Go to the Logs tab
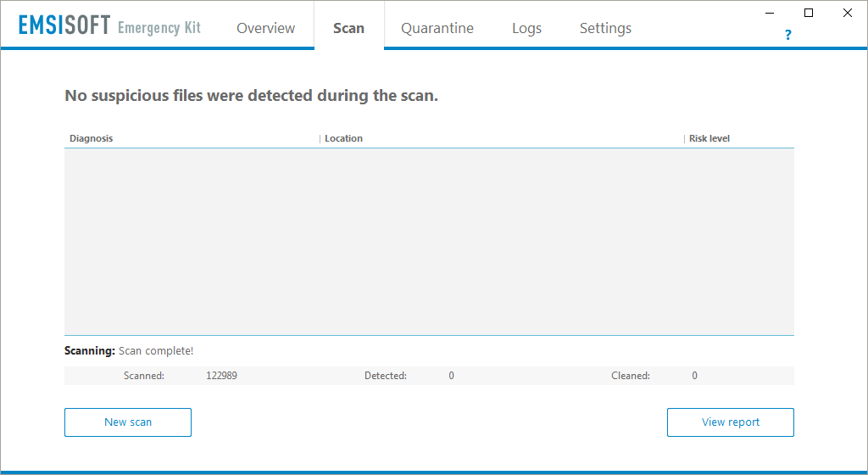The height and width of the screenshot is (475, 868). 526,28
